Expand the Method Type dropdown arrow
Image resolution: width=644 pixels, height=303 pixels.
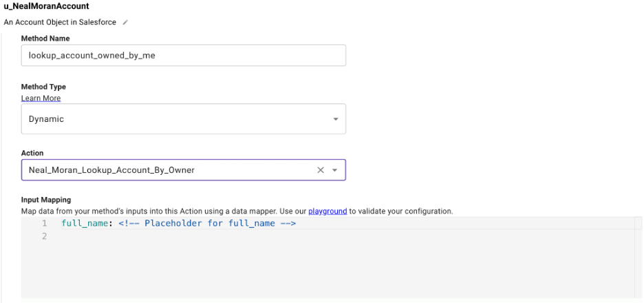pyautogui.click(x=336, y=119)
